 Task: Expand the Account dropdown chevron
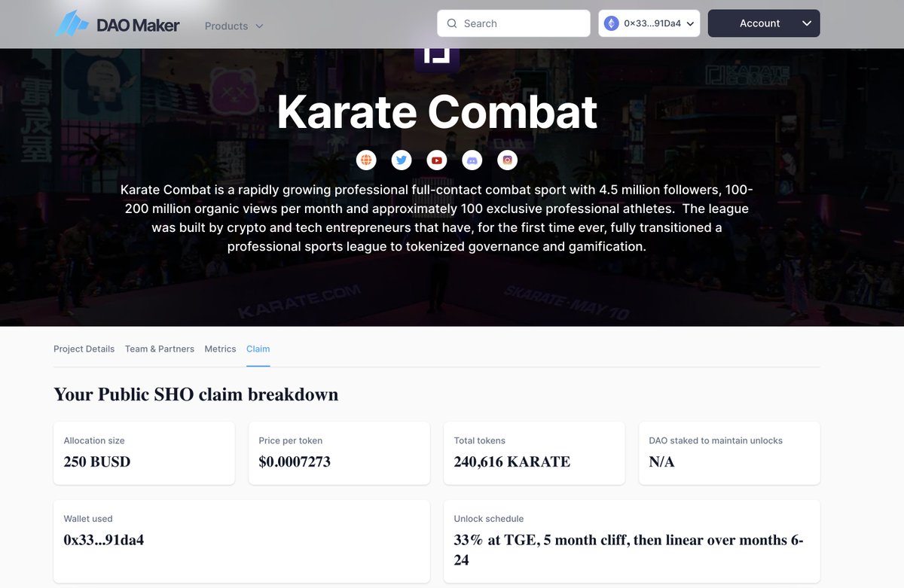[x=807, y=23]
